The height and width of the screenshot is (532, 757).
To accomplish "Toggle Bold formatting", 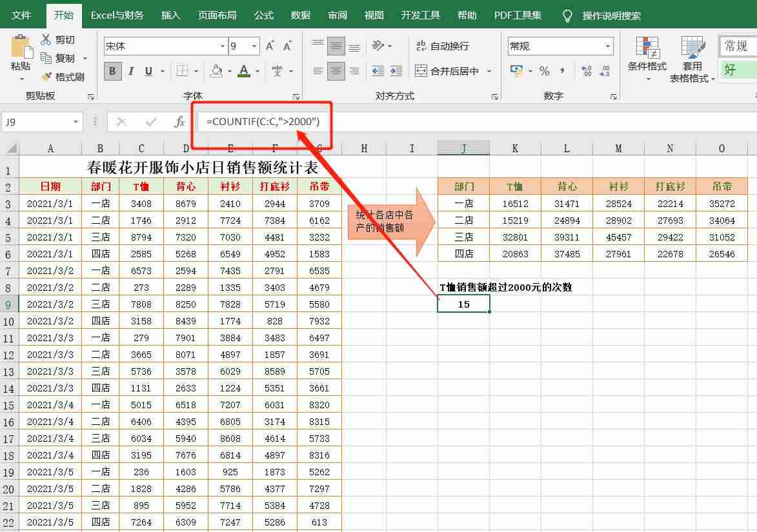I will [112, 71].
